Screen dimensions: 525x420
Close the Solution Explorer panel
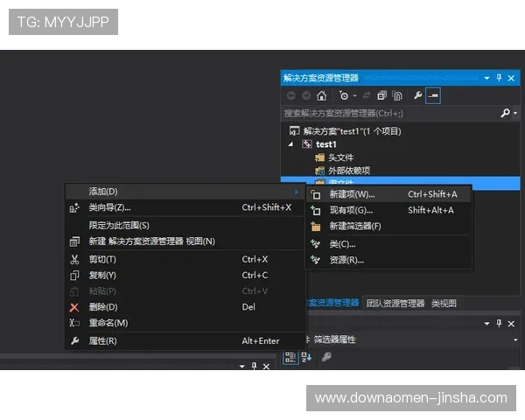[511, 78]
